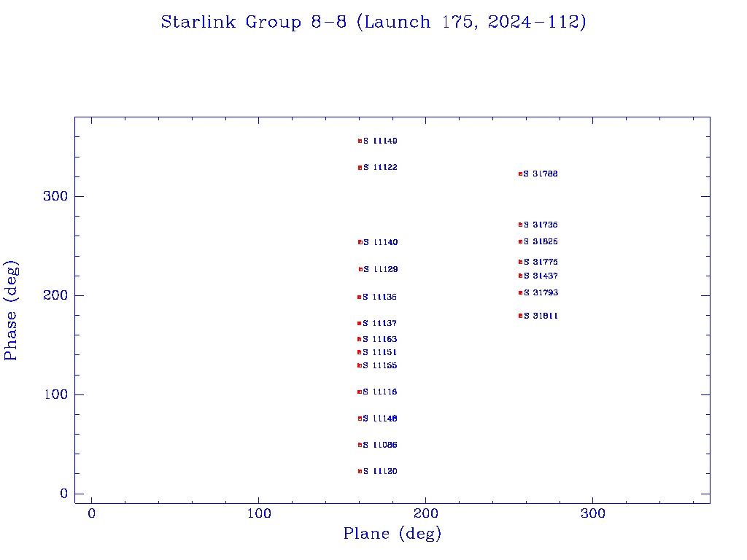The image size is (747, 560).
Task: Click the "S 31775" satellite label
Action: pyautogui.click(x=541, y=262)
